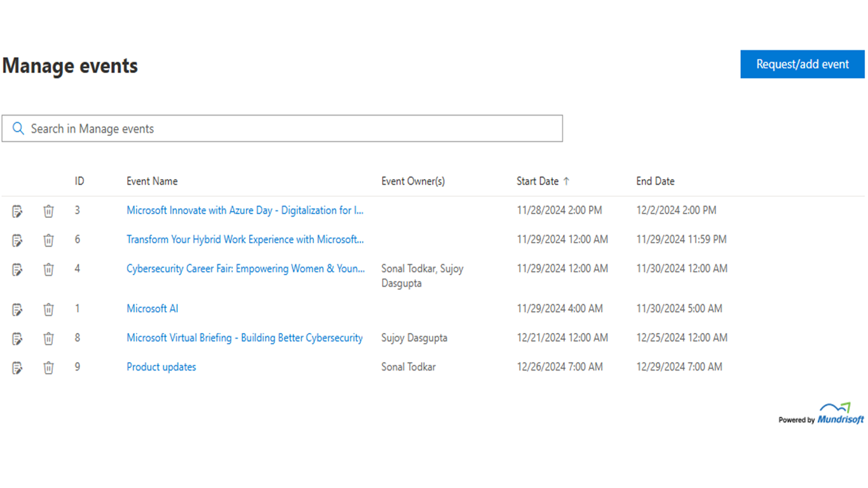Edit the Cybersecurity Career Fair event
The width and height of the screenshot is (868, 488).
[17, 269]
